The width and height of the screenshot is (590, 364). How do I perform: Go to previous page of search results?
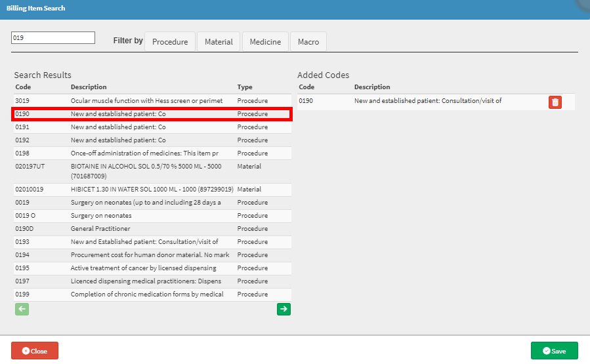tap(22, 309)
